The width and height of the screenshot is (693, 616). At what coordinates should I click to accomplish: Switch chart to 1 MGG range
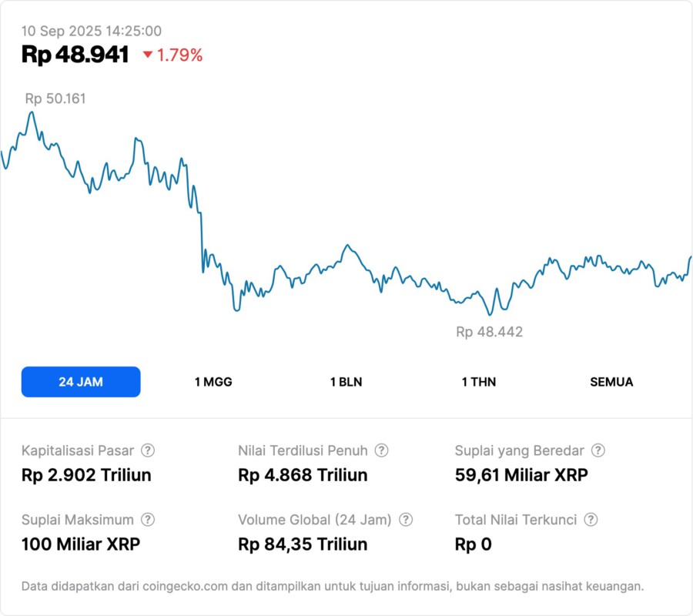tap(213, 382)
